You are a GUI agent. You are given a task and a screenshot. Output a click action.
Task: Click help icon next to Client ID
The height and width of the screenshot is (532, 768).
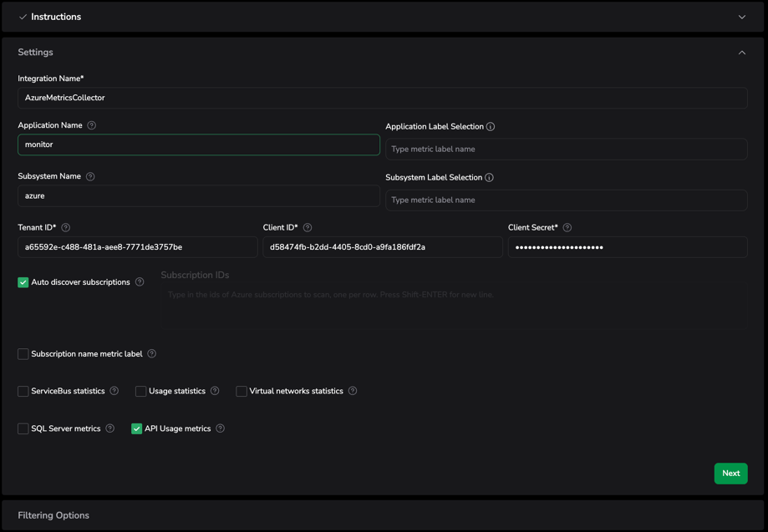pos(308,227)
